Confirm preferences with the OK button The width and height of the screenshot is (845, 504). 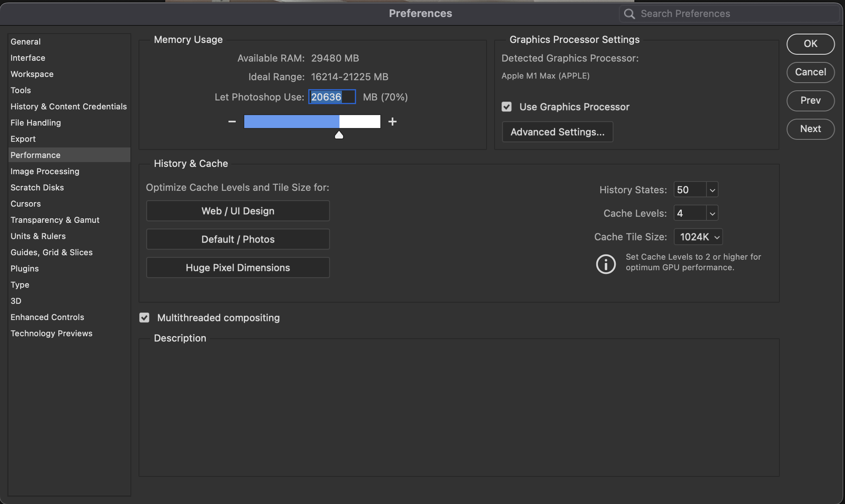[810, 44]
